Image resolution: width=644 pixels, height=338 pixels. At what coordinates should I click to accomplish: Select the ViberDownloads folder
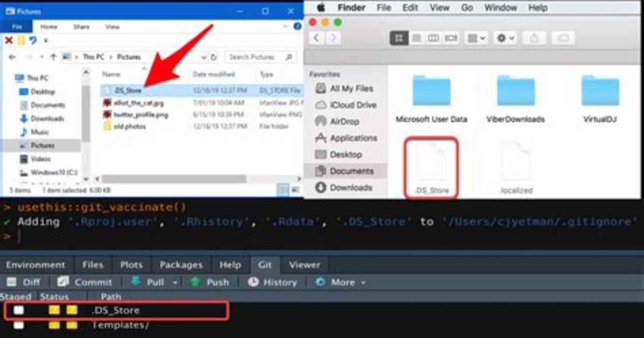pyautogui.click(x=515, y=98)
